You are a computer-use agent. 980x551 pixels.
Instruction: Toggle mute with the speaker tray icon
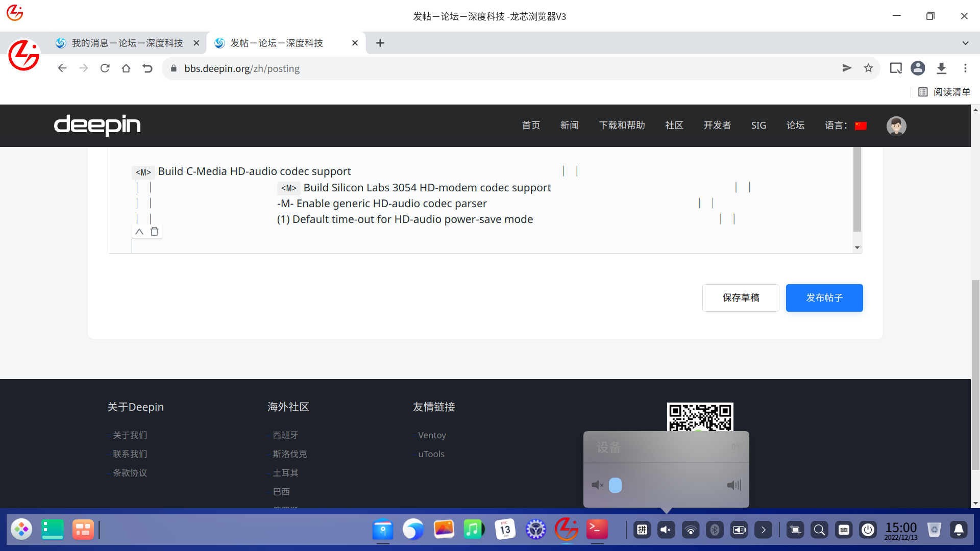click(666, 530)
